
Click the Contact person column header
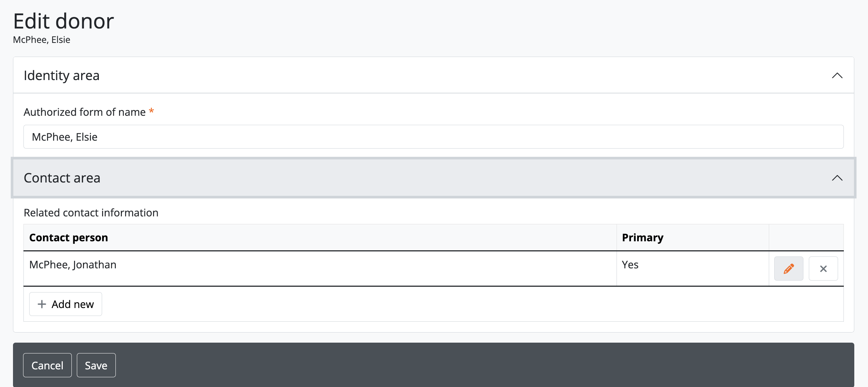pyautogui.click(x=69, y=238)
